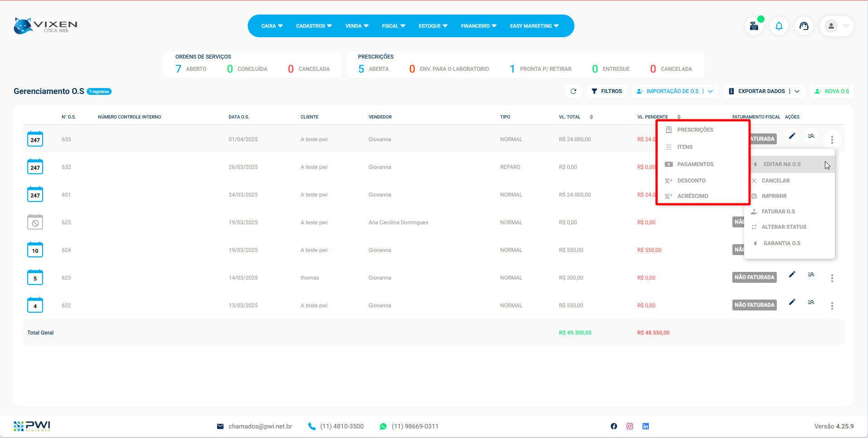Open the support headset icon

tap(804, 26)
